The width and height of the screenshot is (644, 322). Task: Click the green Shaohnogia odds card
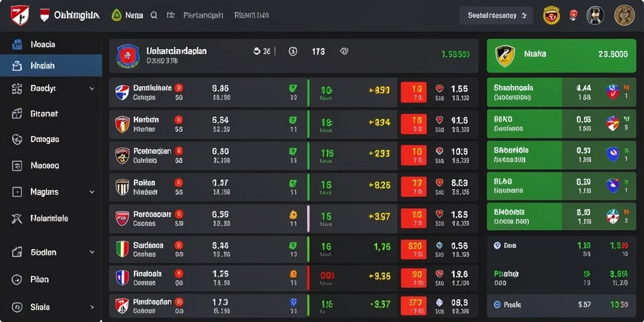click(561, 92)
